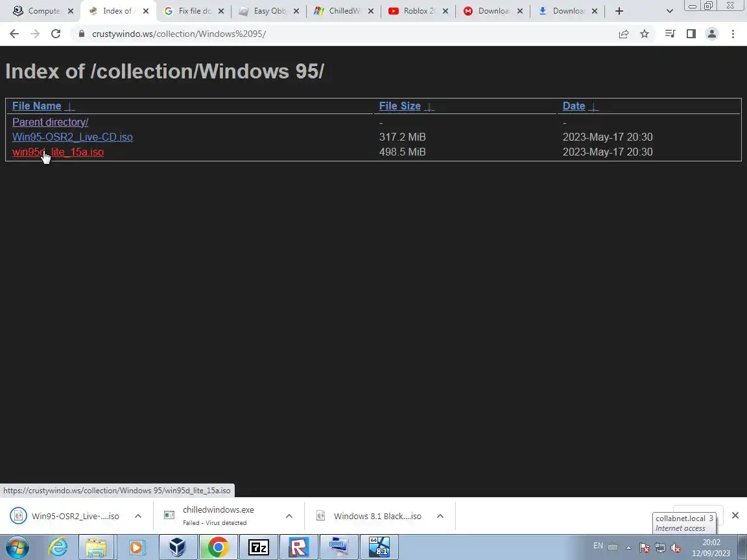Open a new browser tab

pos(619,11)
